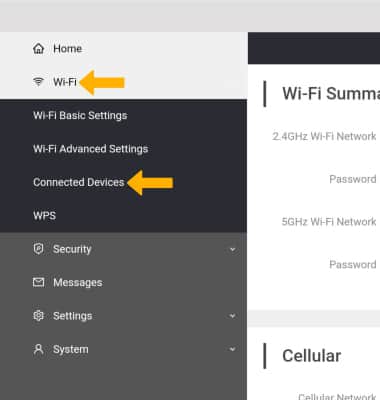Click orange arrow beside Connected Devices
The width and height of the screenshot is (380, 400).
point(150,182)
